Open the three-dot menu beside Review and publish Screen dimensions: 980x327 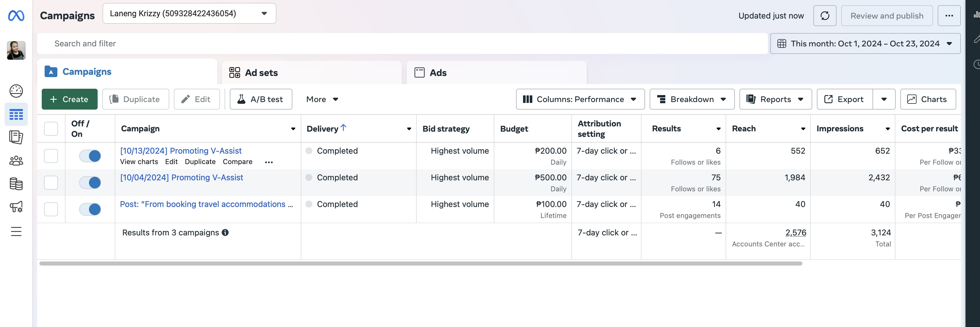(x=949, y=16)
